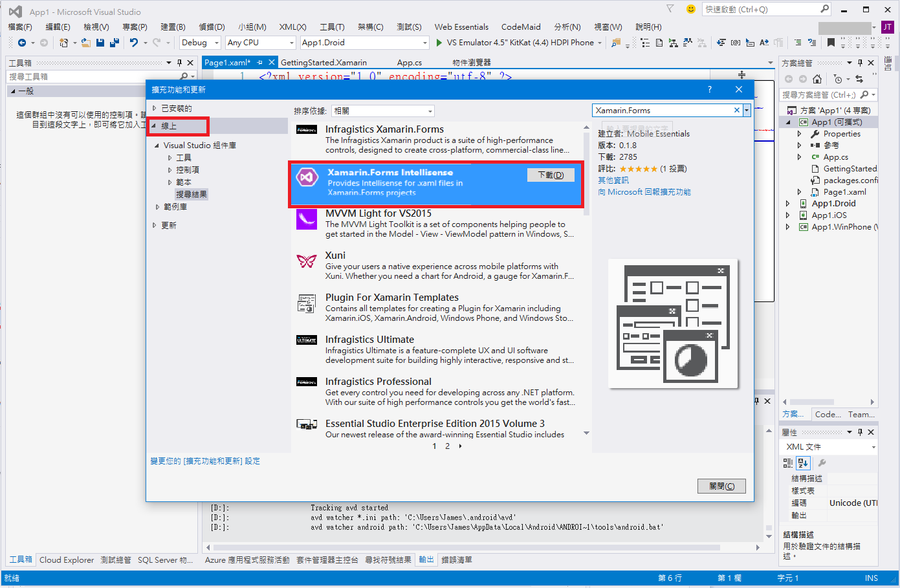Click the MVVM Light purple extension icon
This screenshot has width=900, height=588.
pos(307,219)
